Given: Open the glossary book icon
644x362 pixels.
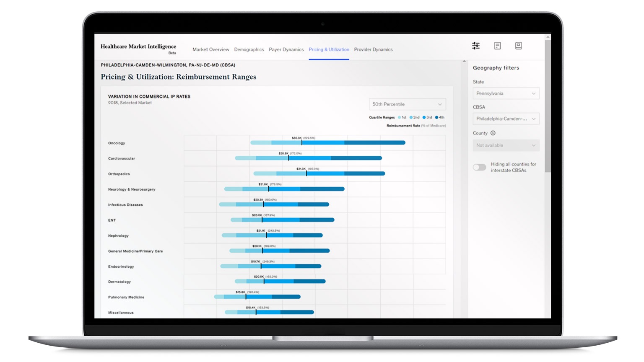Looking at the screenshot, I should pos(519,46).
